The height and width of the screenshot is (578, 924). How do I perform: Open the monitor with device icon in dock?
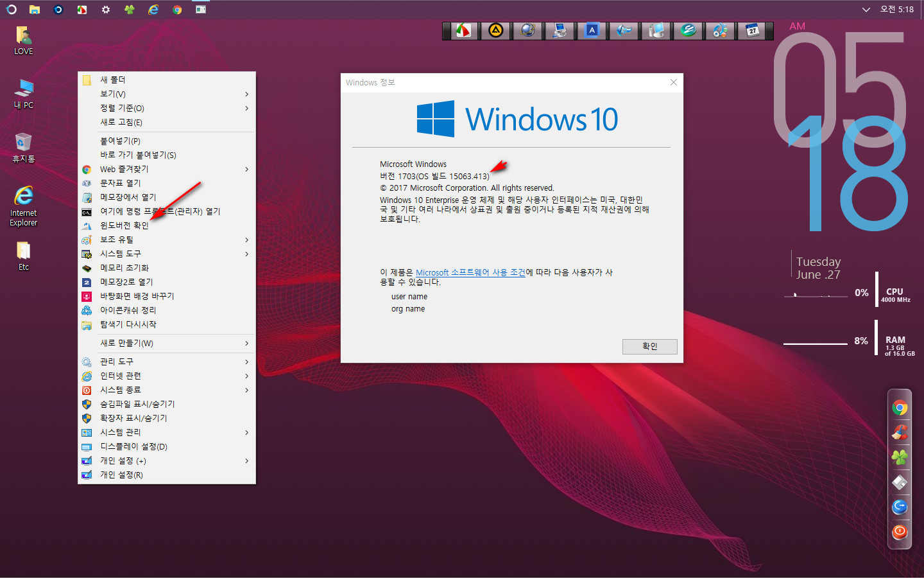click(x=656, y=30)
